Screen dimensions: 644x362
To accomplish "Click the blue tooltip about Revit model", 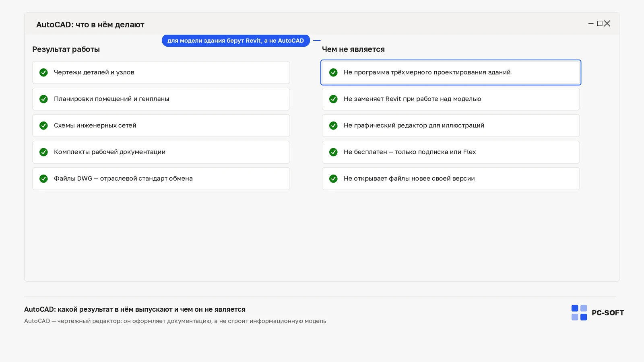I will (236, 41).
